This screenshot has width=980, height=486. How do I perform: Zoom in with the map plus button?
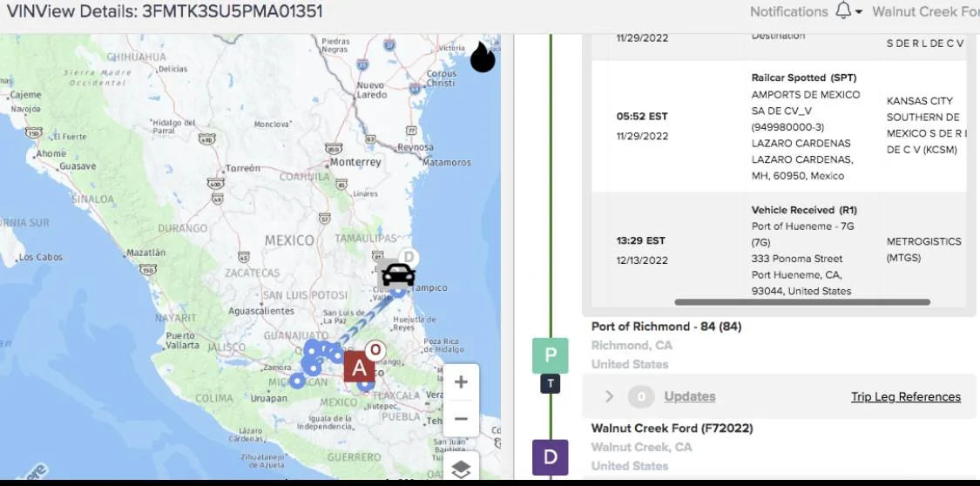(461, 381)
